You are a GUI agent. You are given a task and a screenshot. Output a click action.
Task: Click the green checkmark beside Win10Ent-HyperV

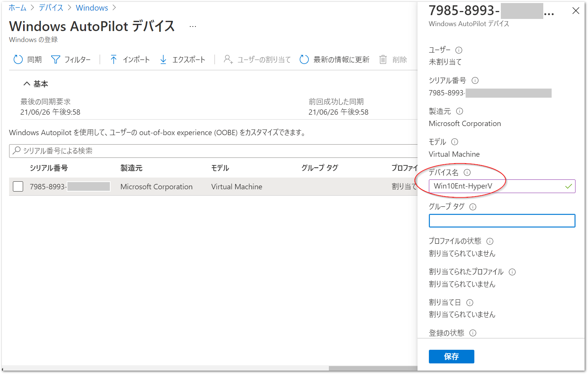coord(568,186)
